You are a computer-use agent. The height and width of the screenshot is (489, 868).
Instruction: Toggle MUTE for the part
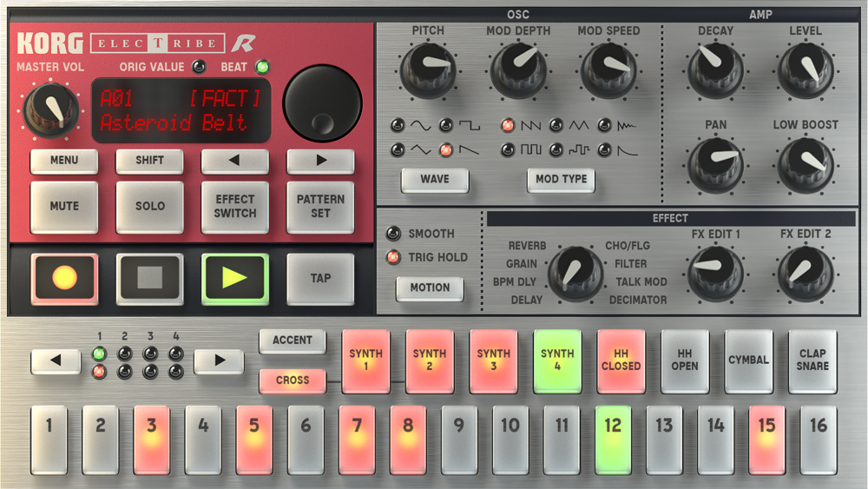[64, 207]
